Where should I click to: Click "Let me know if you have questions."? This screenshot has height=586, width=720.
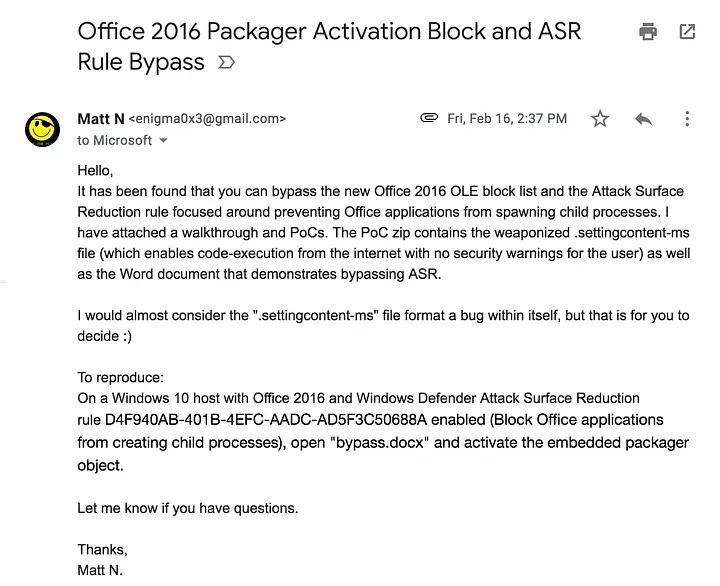coord(187,508)
